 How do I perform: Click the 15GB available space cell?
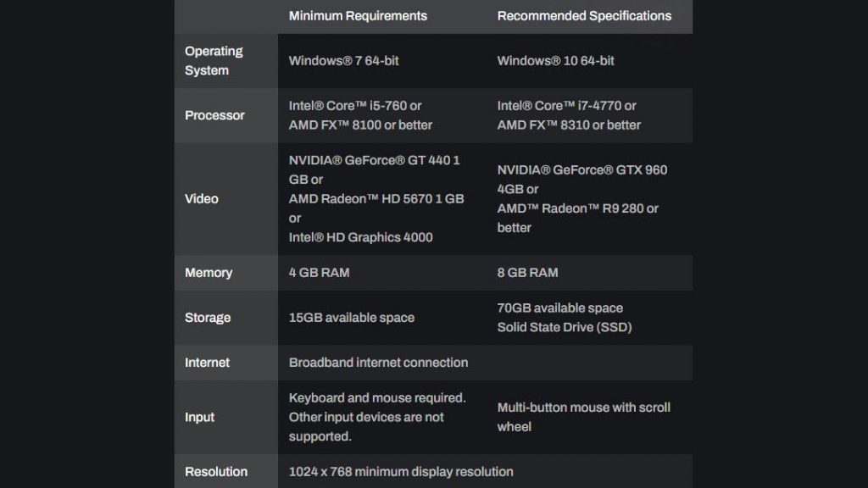point(351,318)
